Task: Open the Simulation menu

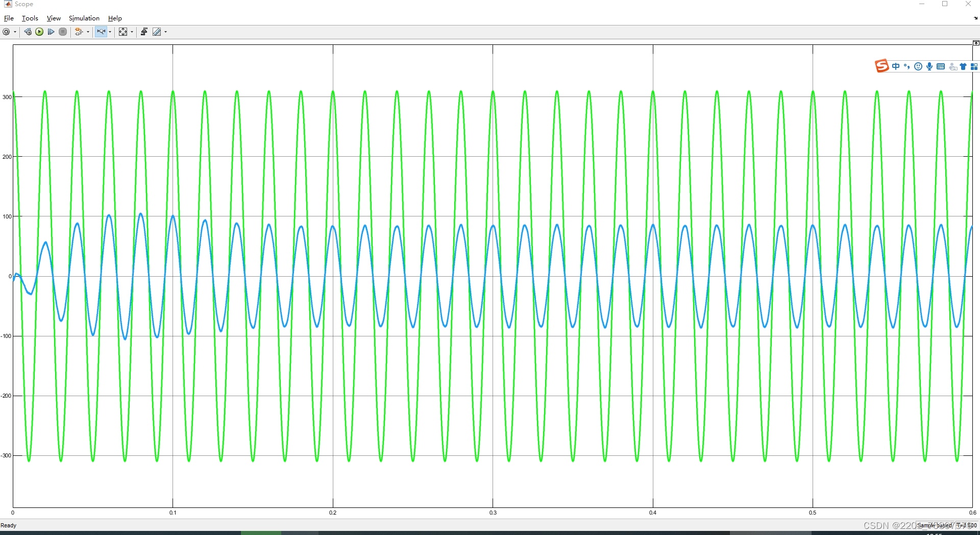Action: click(84, 18)
